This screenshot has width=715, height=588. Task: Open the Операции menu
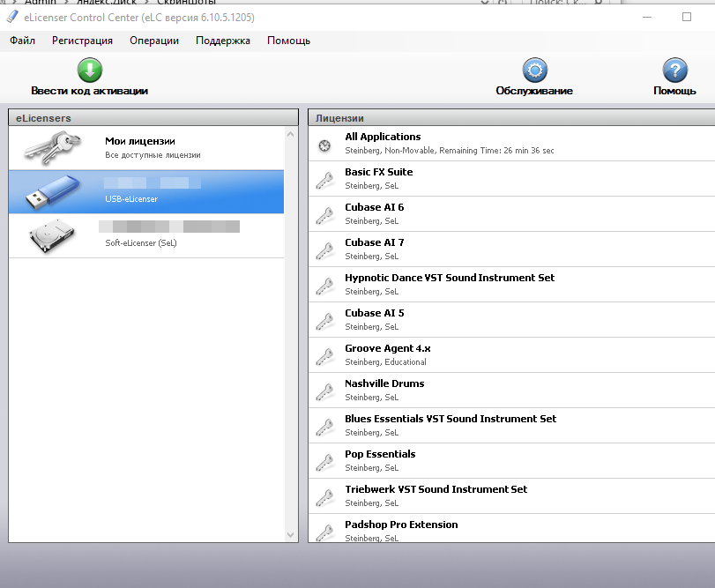(154, 41)
